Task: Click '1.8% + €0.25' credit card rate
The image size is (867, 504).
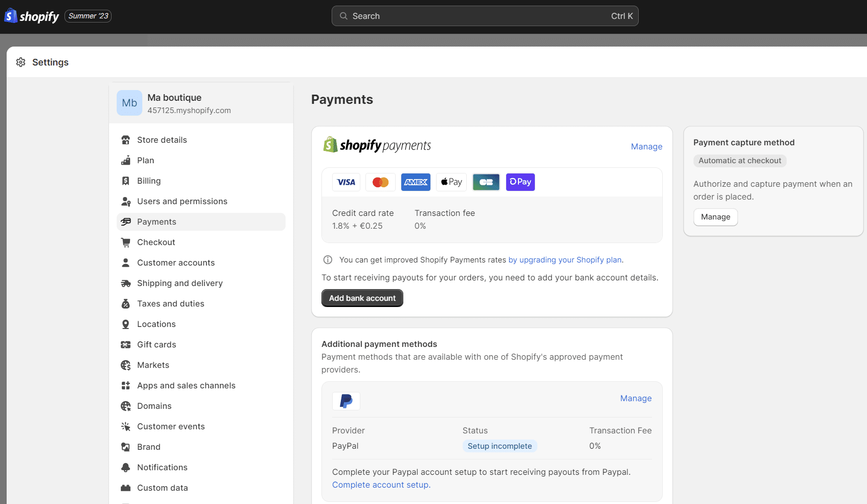Action: [357, 226]
